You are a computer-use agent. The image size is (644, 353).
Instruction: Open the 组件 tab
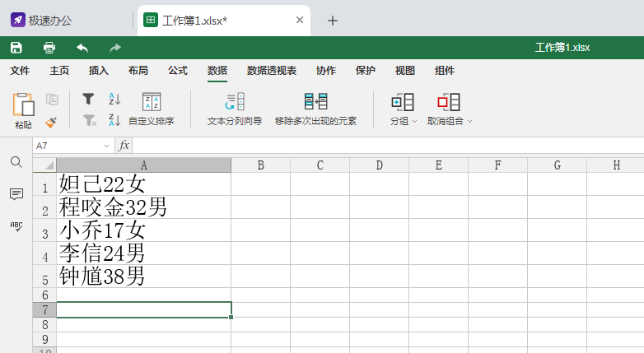click(445, 71)
